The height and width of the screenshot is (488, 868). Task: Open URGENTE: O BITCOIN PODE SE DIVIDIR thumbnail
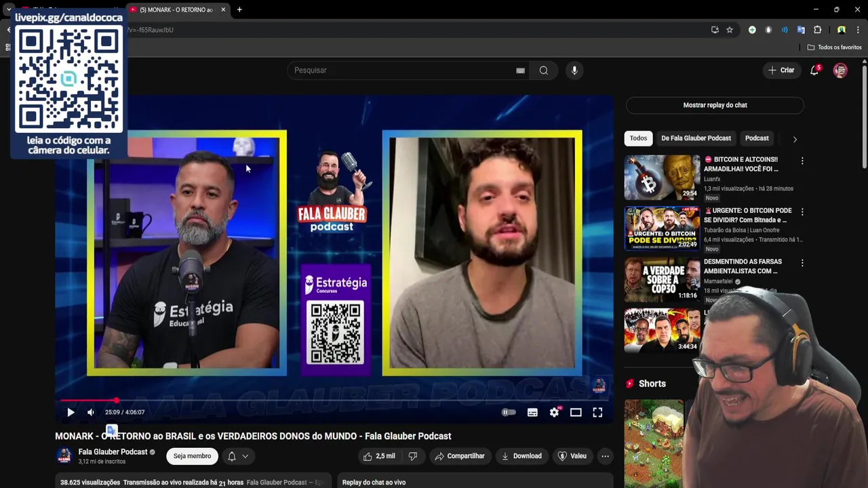(x=662, y=228)
